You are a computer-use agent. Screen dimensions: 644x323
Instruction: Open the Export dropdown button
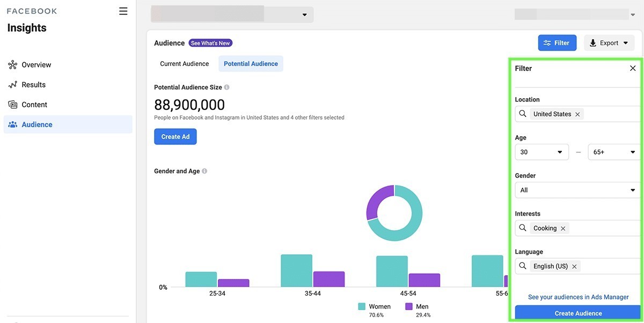609,43
